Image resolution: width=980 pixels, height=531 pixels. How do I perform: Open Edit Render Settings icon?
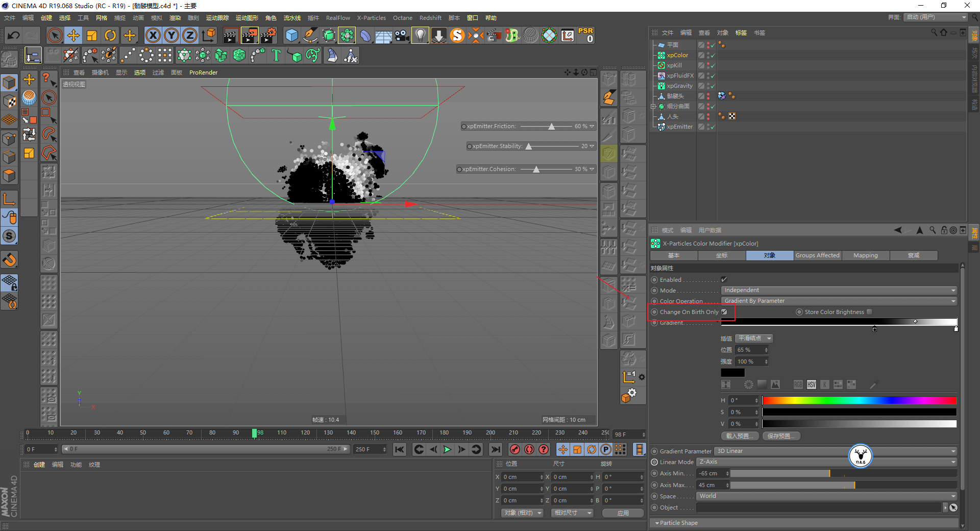tap(268, 35)
